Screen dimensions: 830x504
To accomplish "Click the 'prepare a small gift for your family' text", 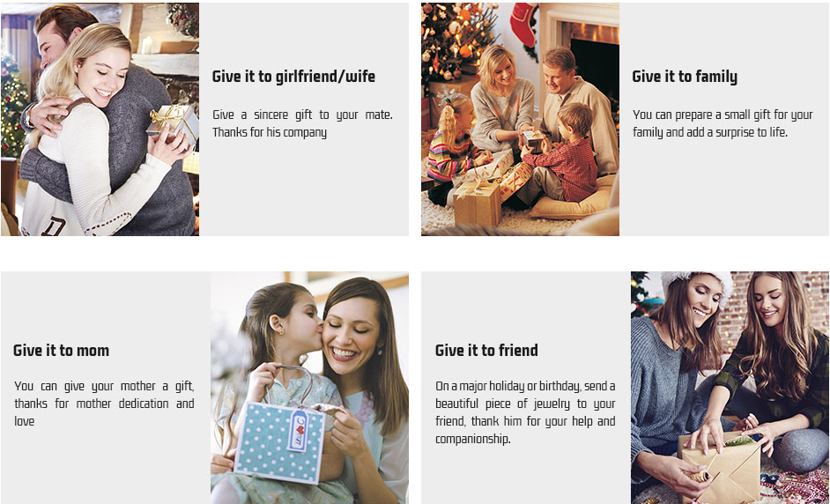I will (x=723, y=123).
